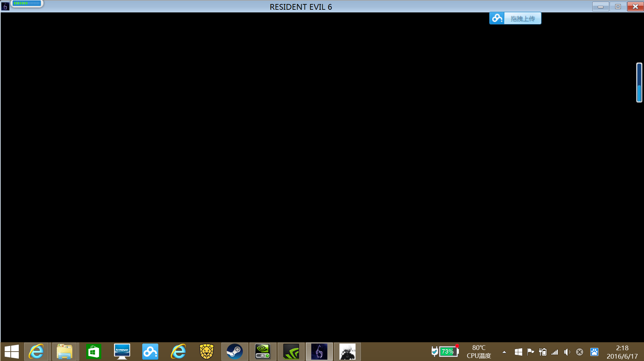Maximize the Resident Evil 6 window
This screenshot has height=361, width=644.
click(618, 6)
